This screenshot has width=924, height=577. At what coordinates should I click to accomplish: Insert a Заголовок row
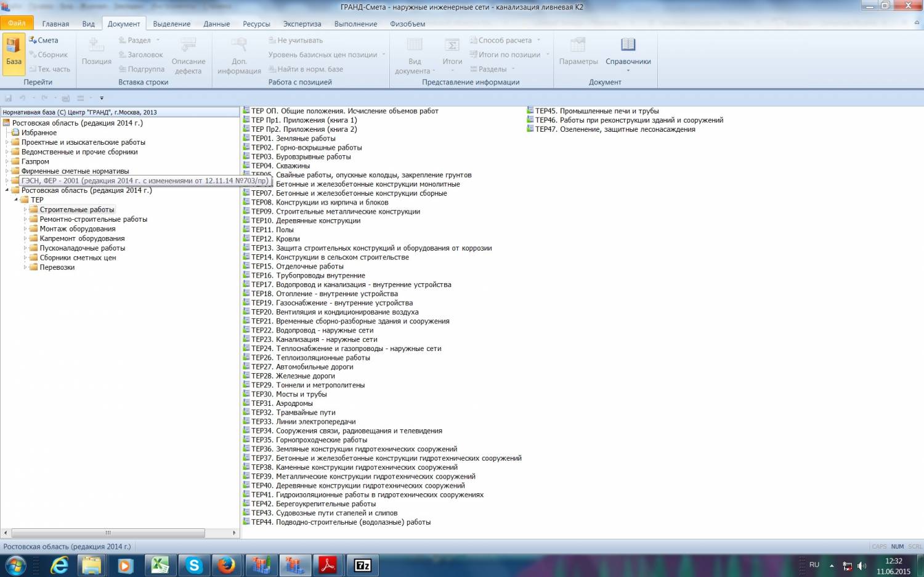(x=140, y=55)
